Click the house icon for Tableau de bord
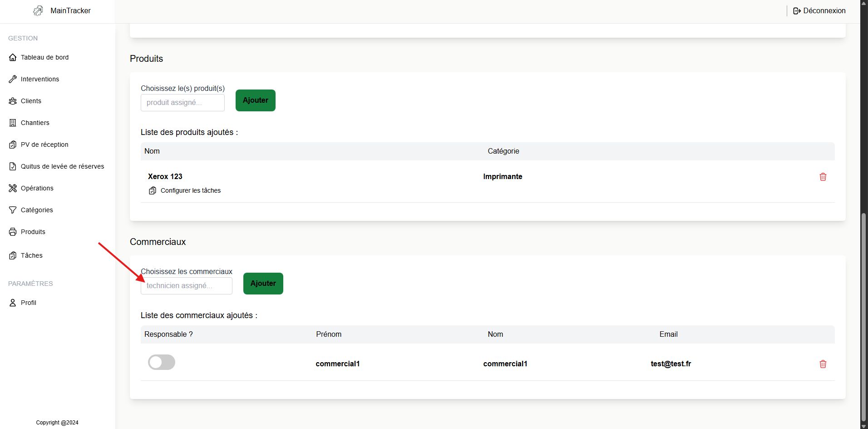The image size is (868, 429). 13,57
